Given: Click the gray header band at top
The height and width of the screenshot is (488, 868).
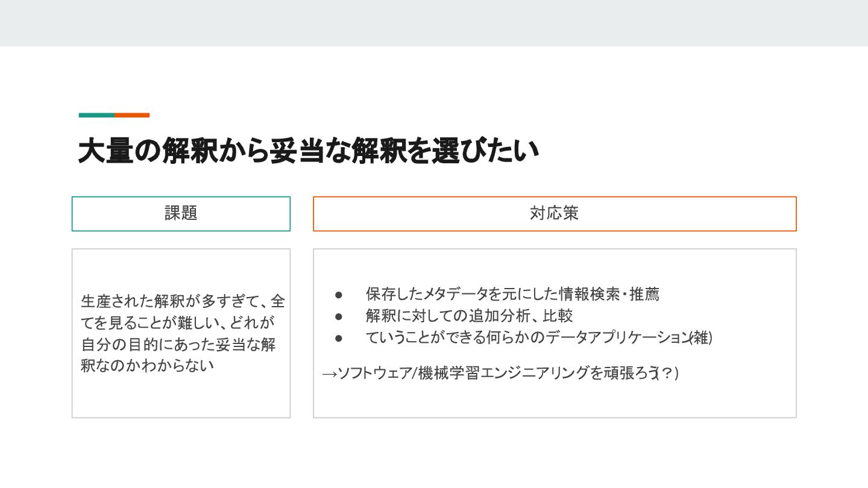Looking at the screenshot, I should [434, 23].
